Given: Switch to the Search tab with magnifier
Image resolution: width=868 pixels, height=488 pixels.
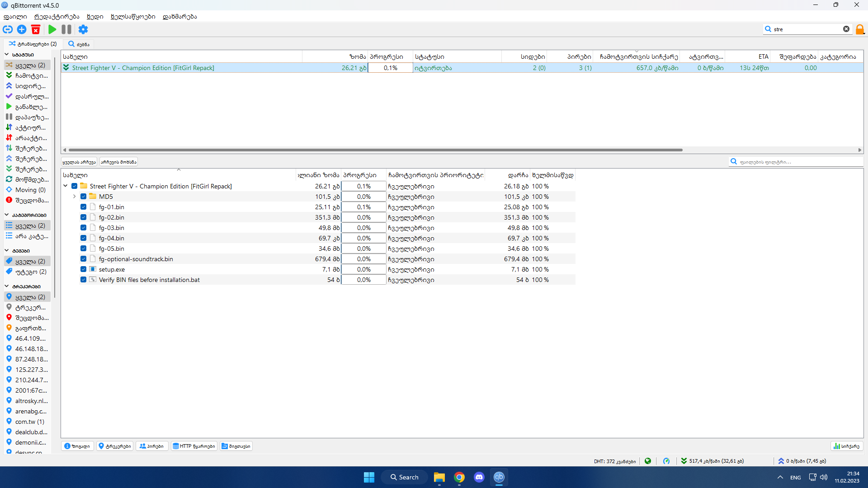Looking at the screenshot, I should point(79,44).
